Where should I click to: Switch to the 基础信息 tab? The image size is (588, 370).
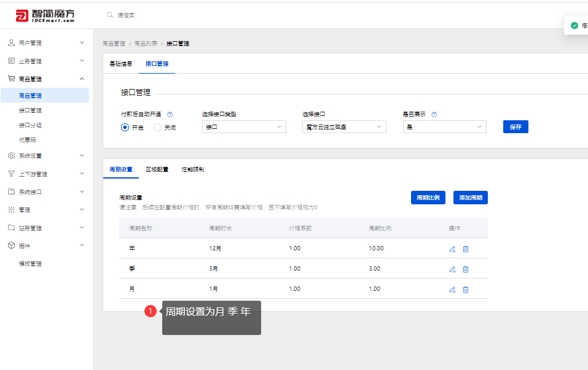pyautogui.click(x=121, y=64)
